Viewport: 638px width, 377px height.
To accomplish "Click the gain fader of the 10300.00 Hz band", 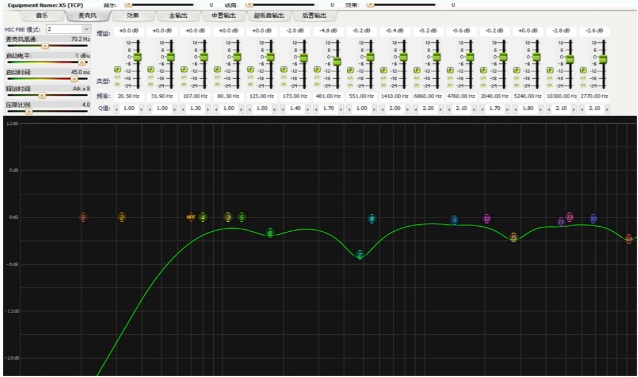I will click(x=570, y=59).
